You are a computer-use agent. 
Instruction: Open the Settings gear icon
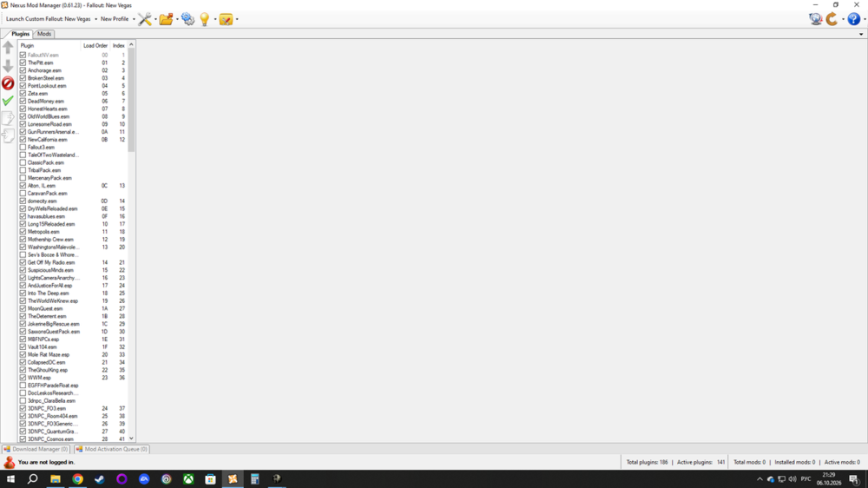point(187,19)
